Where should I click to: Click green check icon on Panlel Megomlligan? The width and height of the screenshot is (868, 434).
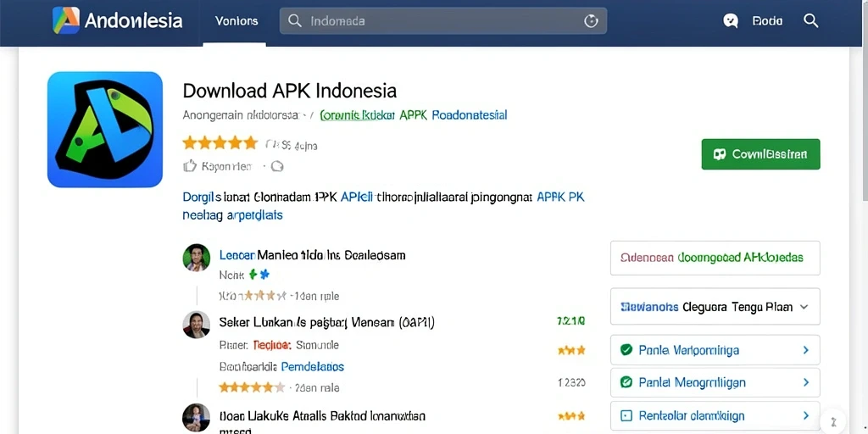(626, 382)
